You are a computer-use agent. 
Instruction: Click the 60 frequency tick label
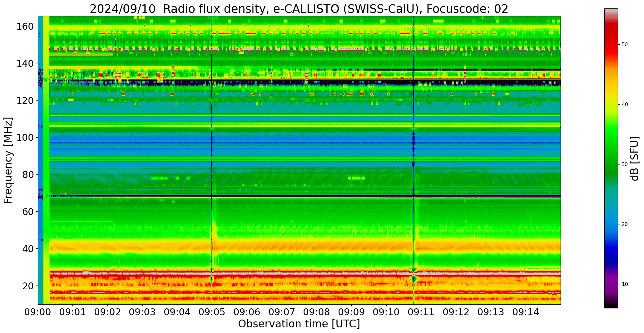pyautogui.click(x=28, y=212)
